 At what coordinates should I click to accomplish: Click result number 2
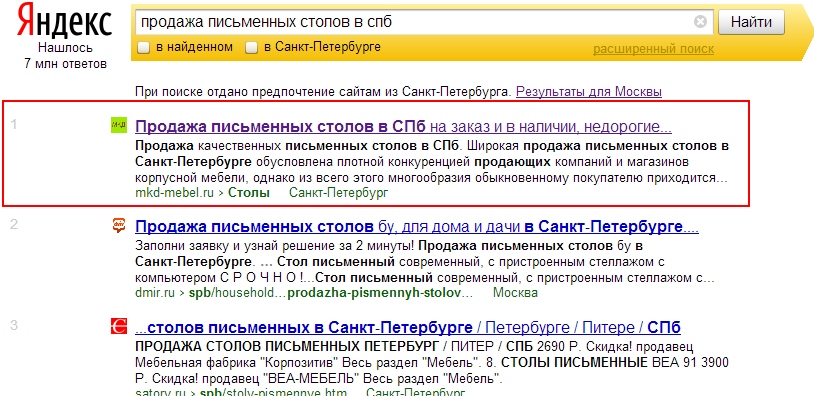pyautogui.click(x=14, y=224)
